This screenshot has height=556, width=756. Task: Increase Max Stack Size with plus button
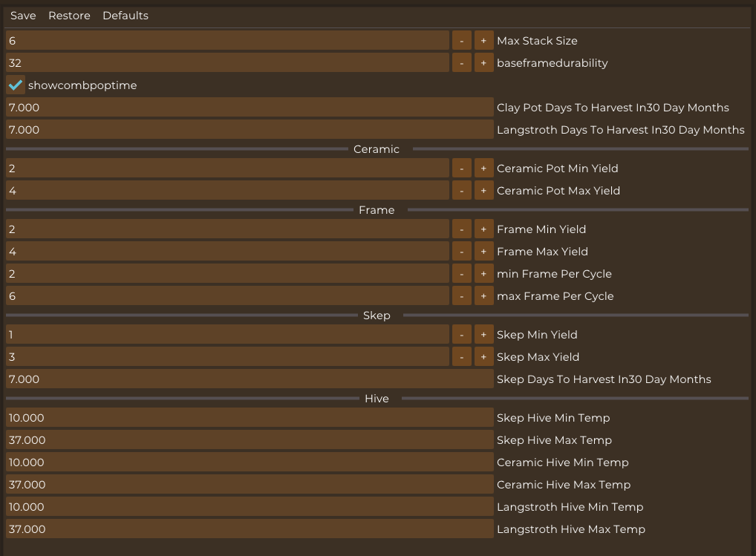point(483,41)
